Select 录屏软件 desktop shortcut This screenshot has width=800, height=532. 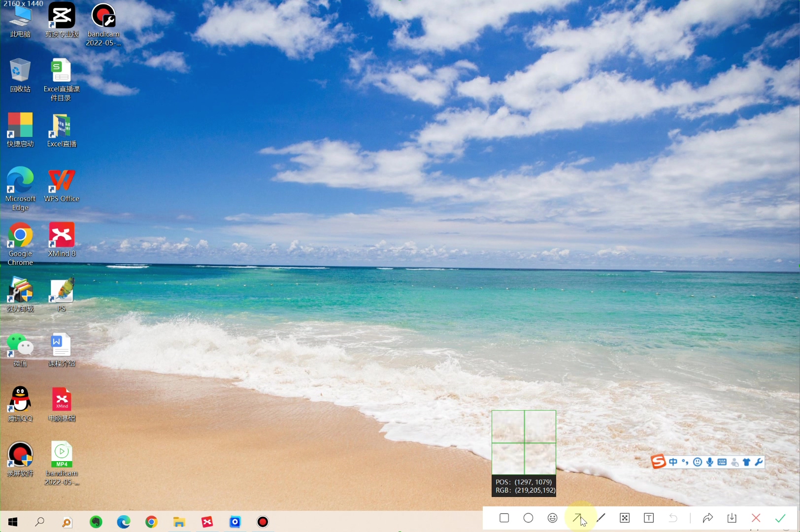[x=20, y=459]
